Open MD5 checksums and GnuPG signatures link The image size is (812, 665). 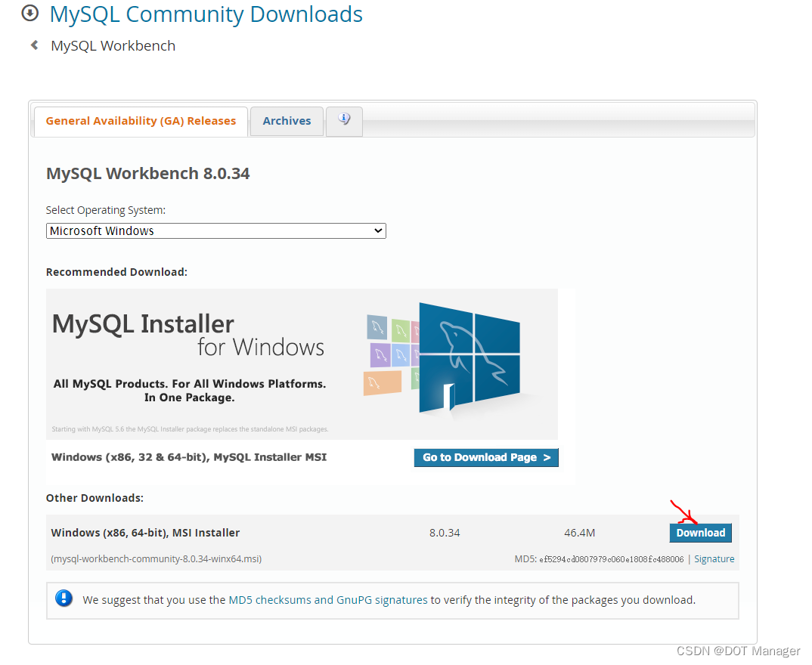328,600
